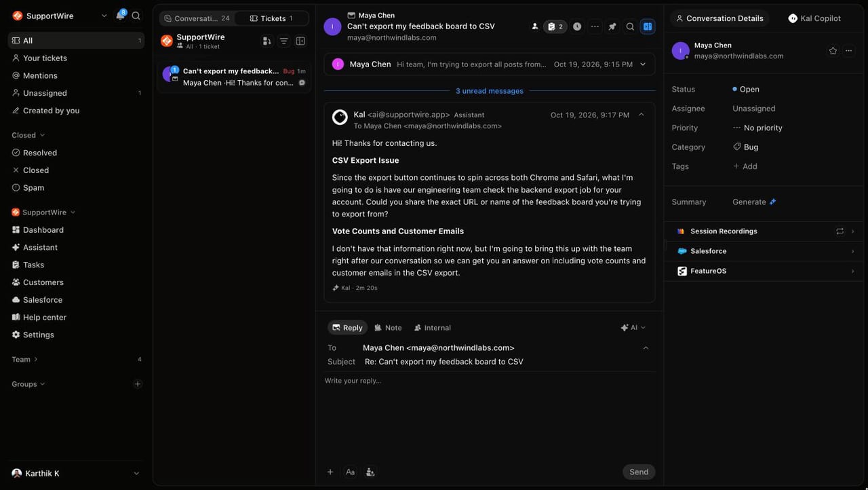Open the notifications bell
Image resolution: width=868 pixels, height=490 pixels.
click(x=120, y=16)
